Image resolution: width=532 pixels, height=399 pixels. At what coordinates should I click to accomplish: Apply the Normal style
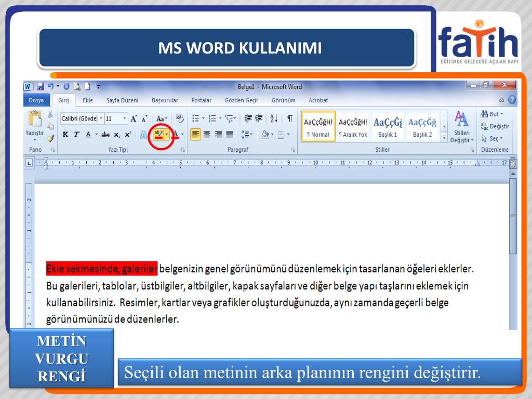(318, 126)
